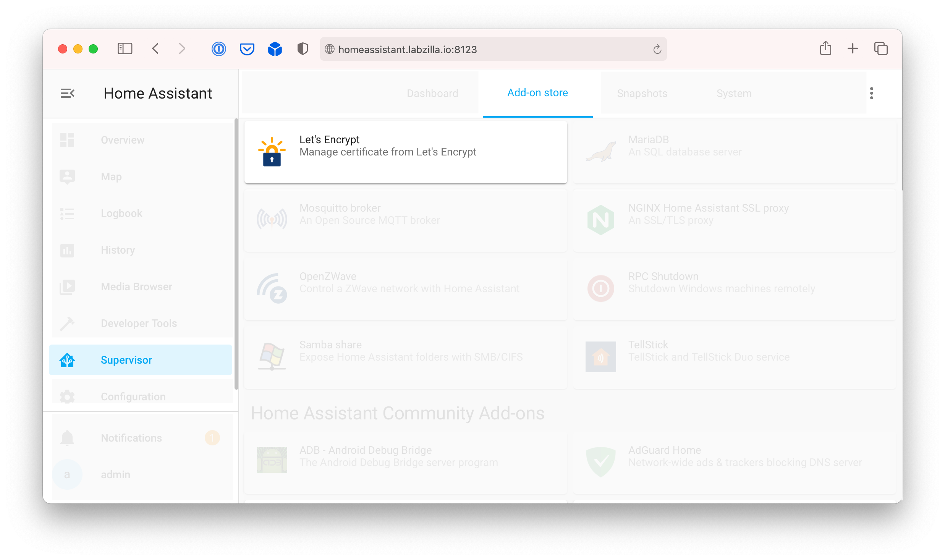Open the blue cube extension icon
Image resolution: width=945 pixels, height=560 pixels.
coord(275,49)
